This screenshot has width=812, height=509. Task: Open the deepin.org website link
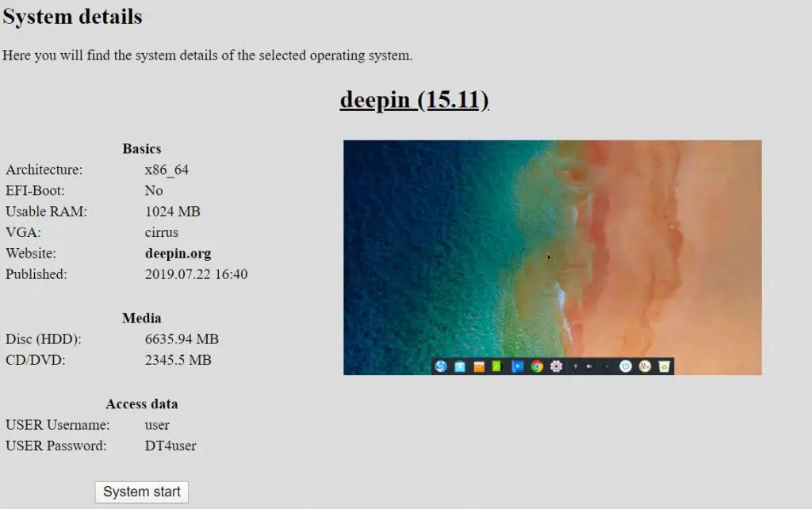click(178, 253)
